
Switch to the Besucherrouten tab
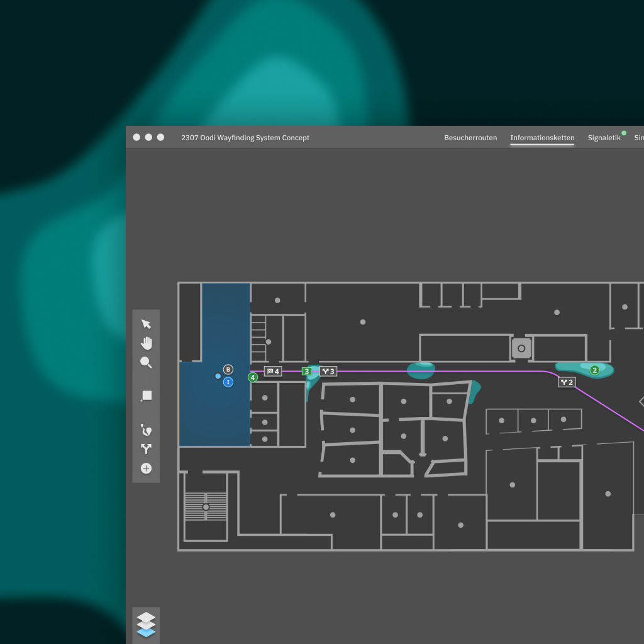470,138
